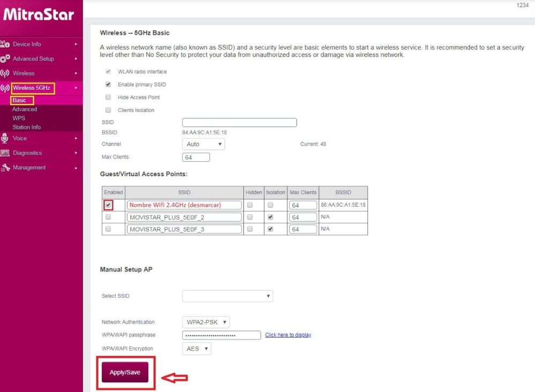Toggle the Enable primary SSID checkbox
The height and width of the screenshot is (392, 535).
click(108, 85)
